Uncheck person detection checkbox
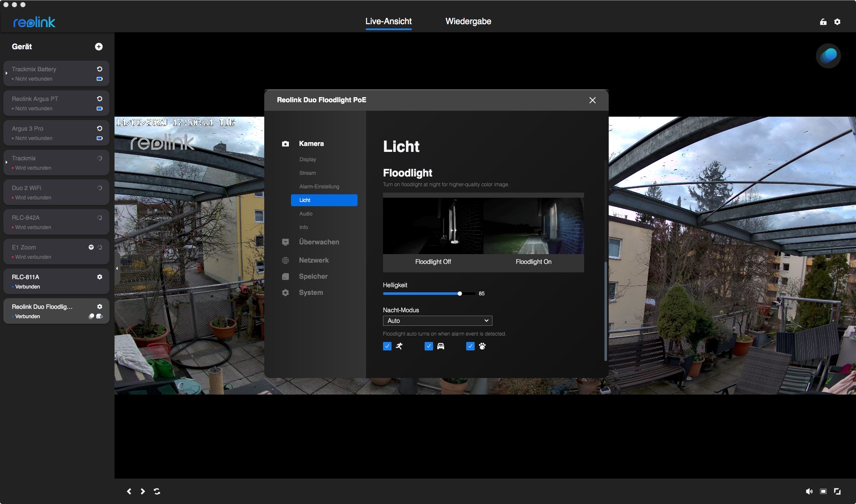The width and height of the screenshot is (856, 504). tap(387, 346)
